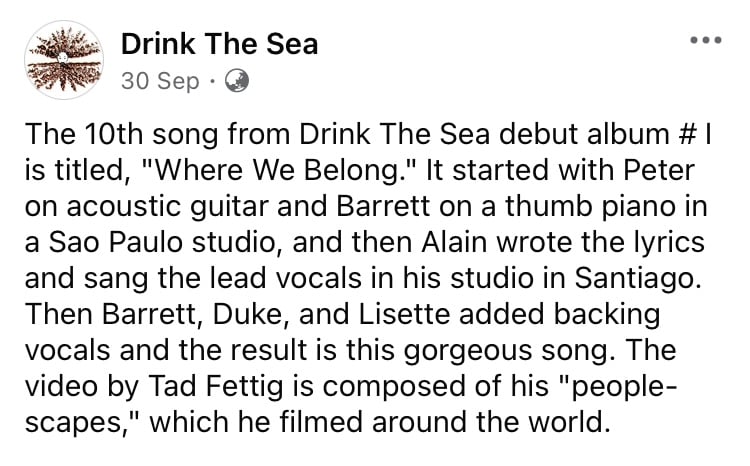Open the 30 Sep post timestamp
The height and width of the screenshot is (466, 750).
[x=160, y=81]
